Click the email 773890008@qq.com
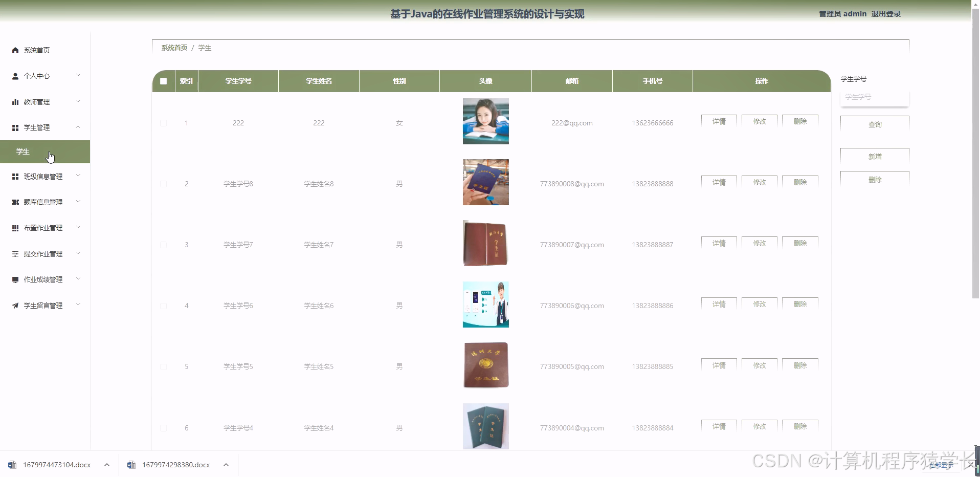 (572, 184)
